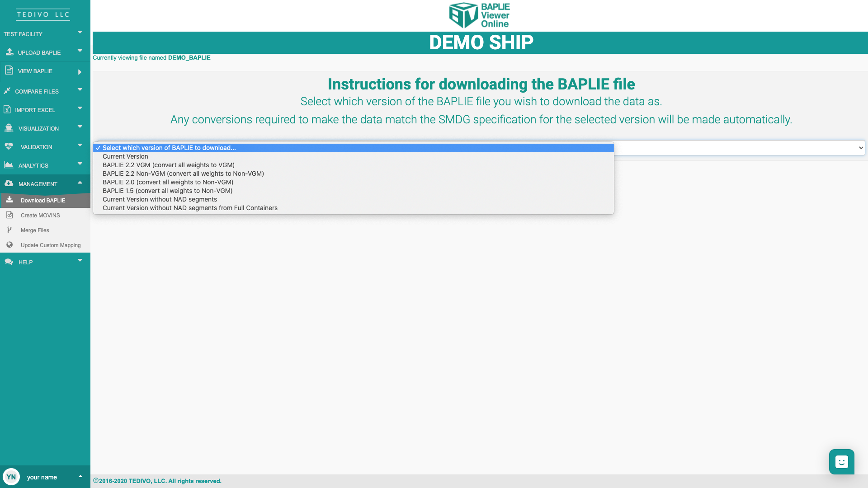Click the Validation heartbeat icon
The height and width of the screenshot is (488, 868).
(9, 146)
